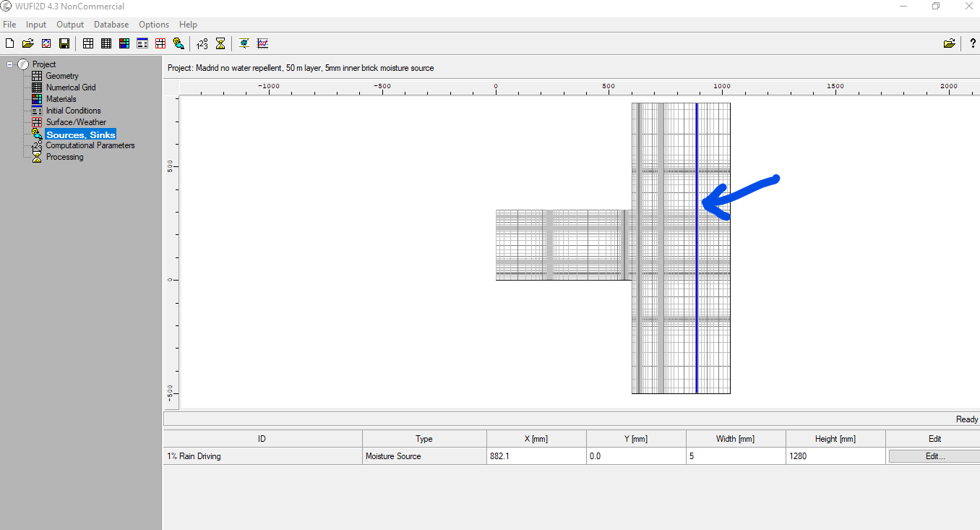The width and height of the screenshot is (980, 530).
Task: Open Surface/Weather in the project tree
Action: pyautogui.click(x=76, y=122)
